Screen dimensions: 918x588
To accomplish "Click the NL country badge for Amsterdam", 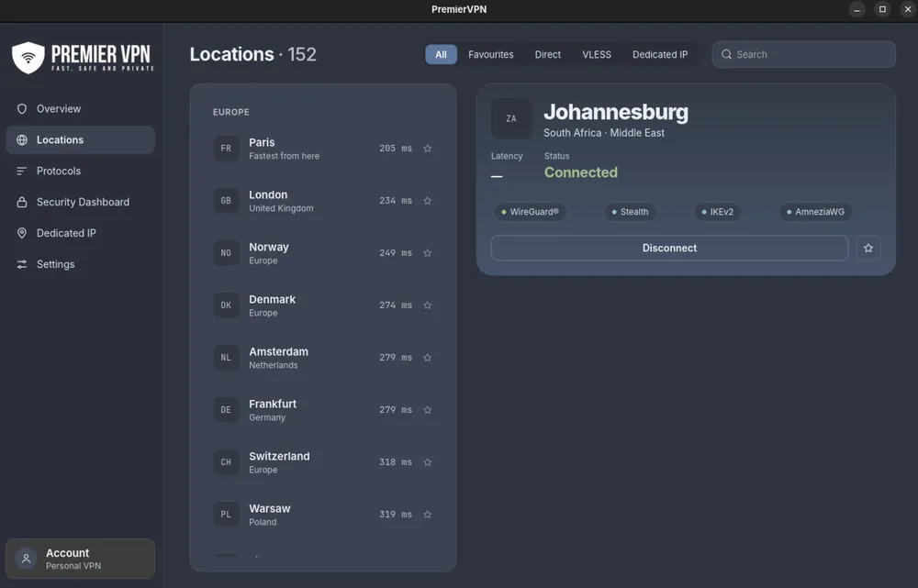I will (x=226, y=358).
